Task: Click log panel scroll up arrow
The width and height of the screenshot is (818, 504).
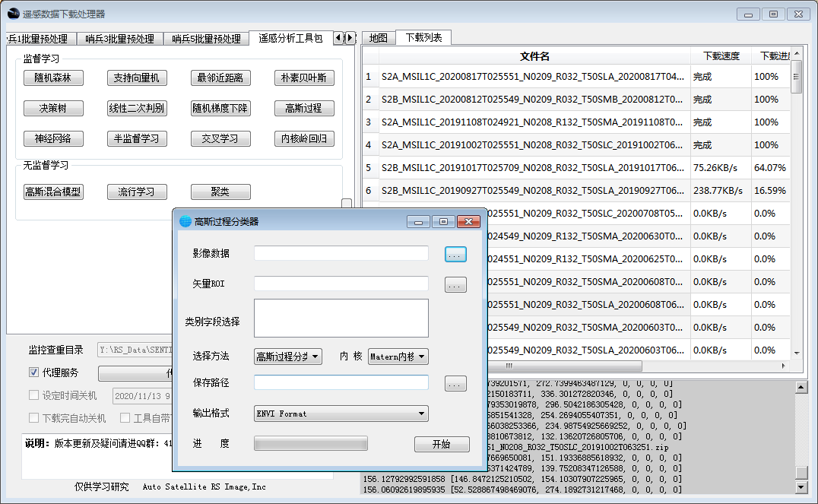Action: (801, 387)
